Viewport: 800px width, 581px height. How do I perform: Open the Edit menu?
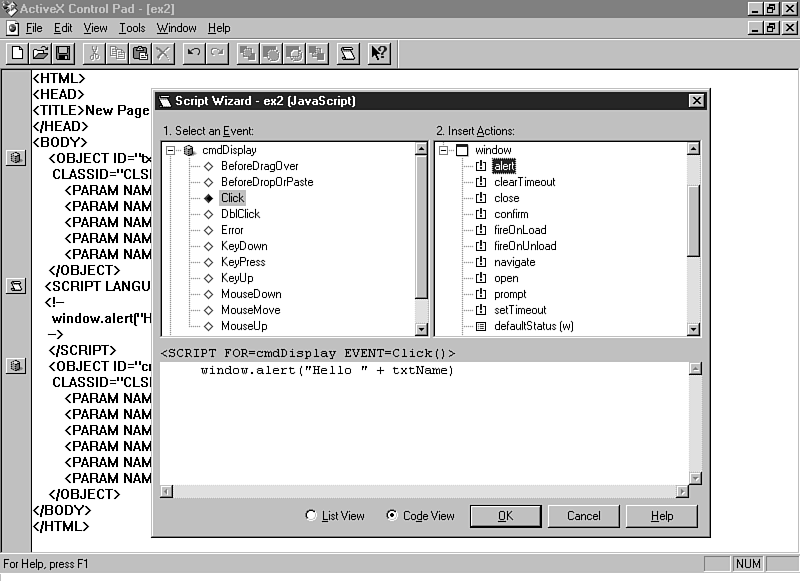point(63,28)
